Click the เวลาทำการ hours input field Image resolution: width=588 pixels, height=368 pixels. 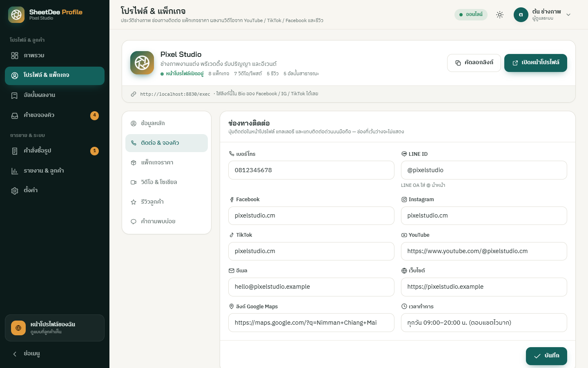(x=484, y=323)
